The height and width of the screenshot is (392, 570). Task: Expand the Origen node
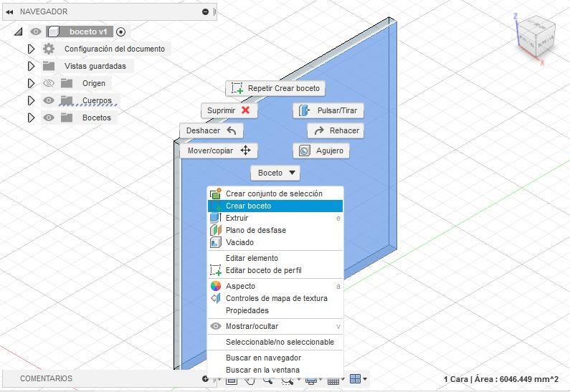(x=32, y=83)
